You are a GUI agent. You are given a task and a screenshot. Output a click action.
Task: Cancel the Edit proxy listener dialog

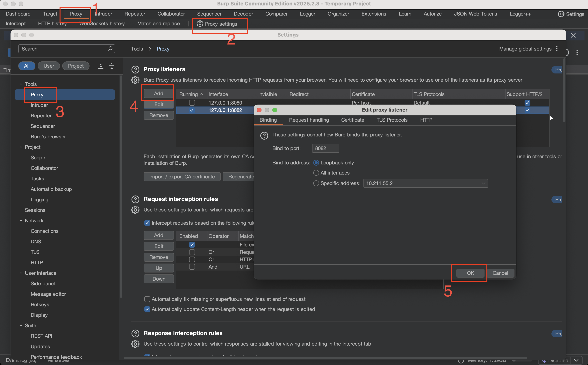(500, 273)
